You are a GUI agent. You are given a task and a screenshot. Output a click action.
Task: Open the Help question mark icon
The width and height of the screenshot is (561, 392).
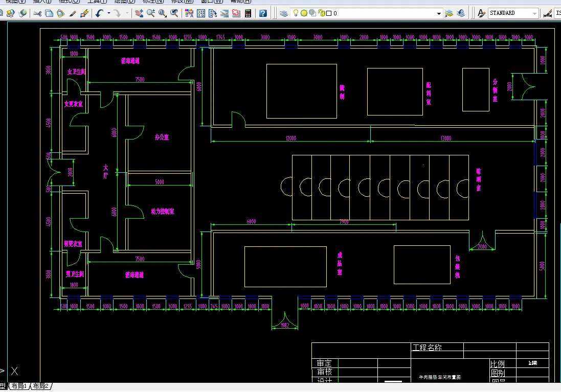click(x=263, y=14)
